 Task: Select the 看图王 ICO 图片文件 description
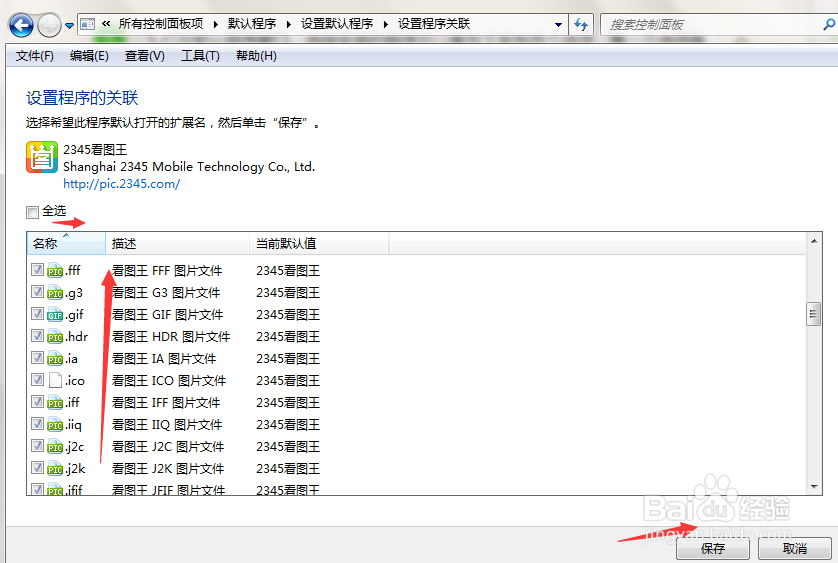169,381
